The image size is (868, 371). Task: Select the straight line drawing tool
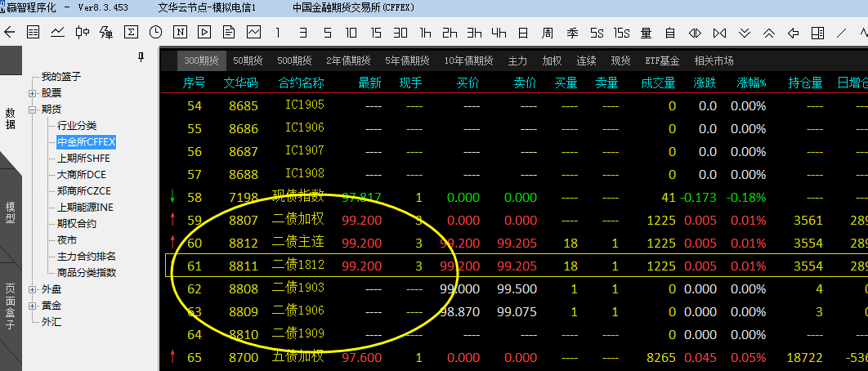click(841, 33)
